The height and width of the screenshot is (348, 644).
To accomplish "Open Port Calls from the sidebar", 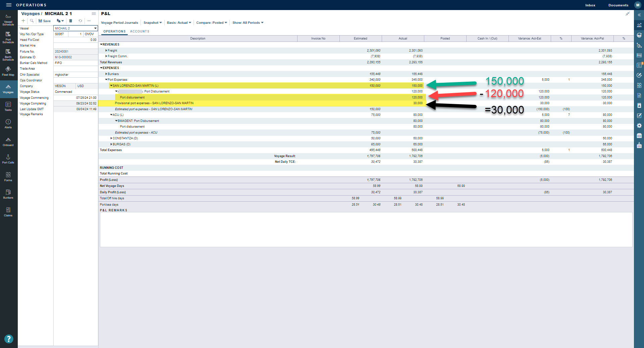I will click(8, 159).
